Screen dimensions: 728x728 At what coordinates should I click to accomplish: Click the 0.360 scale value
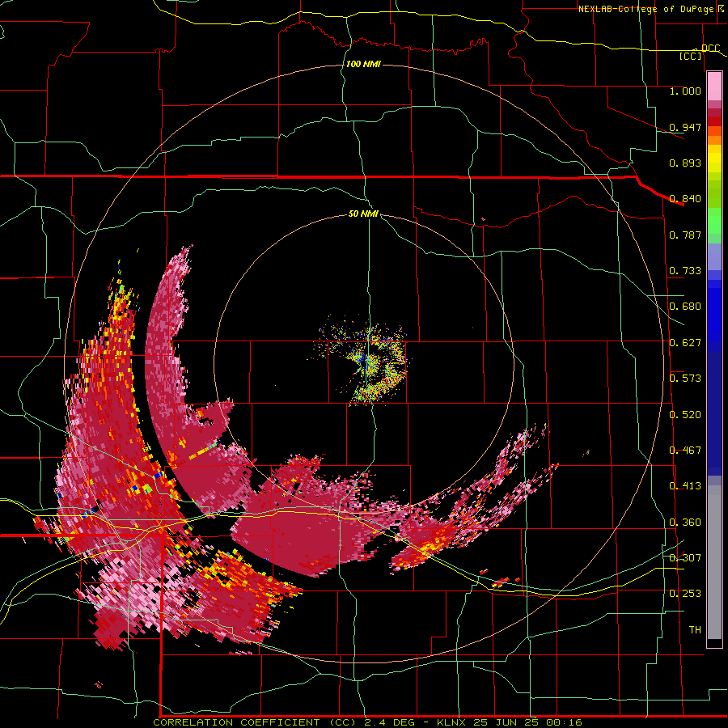(685, 523)
